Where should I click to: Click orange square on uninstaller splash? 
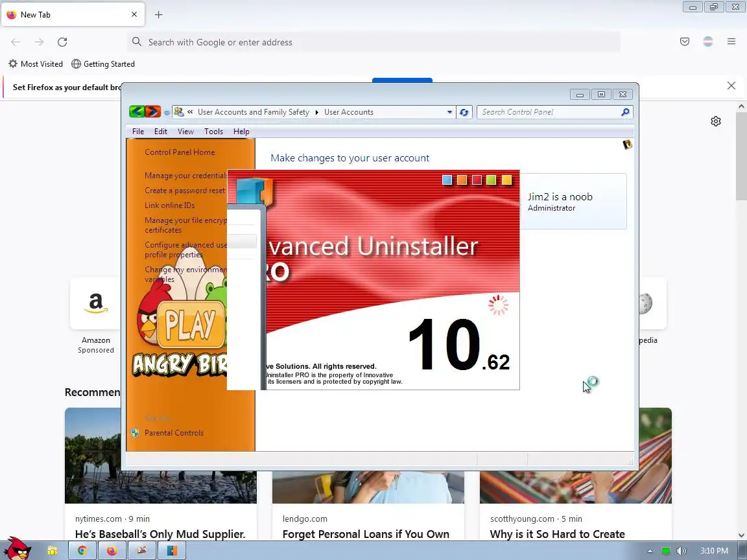pos(462,180)
